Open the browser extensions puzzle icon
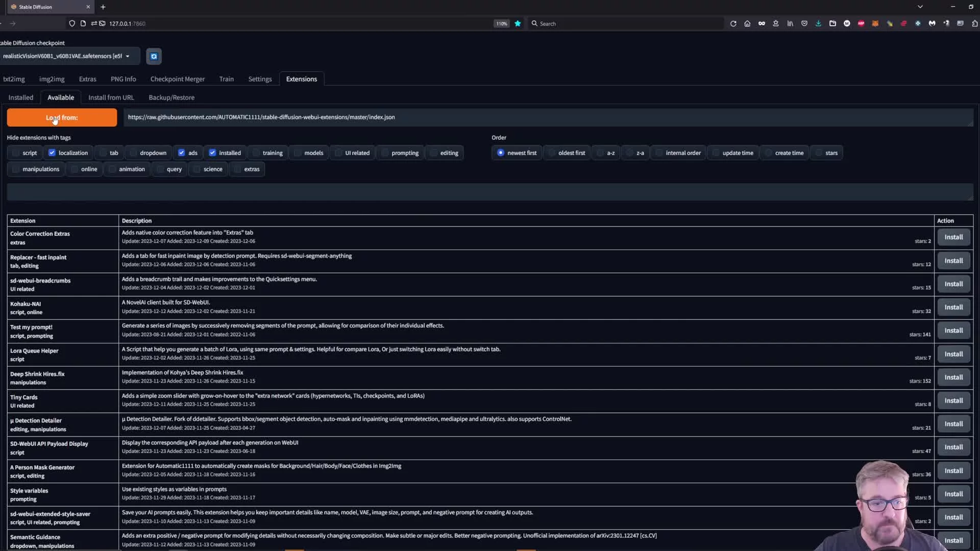This screenshot has height=551, width=980. [x=974, y=23]
